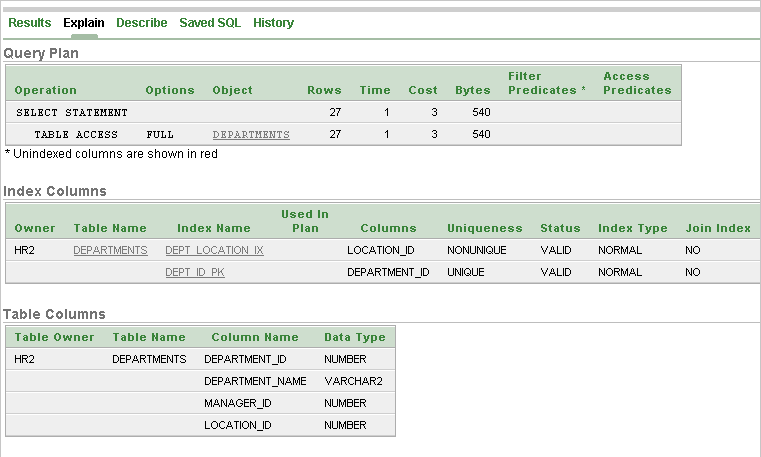Click the NONUNIQUE uniqueness cell

coord(477,250)
